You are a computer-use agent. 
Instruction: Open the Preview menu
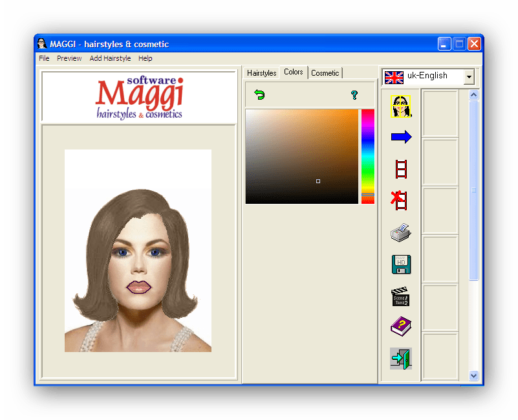tap(69, 58)
